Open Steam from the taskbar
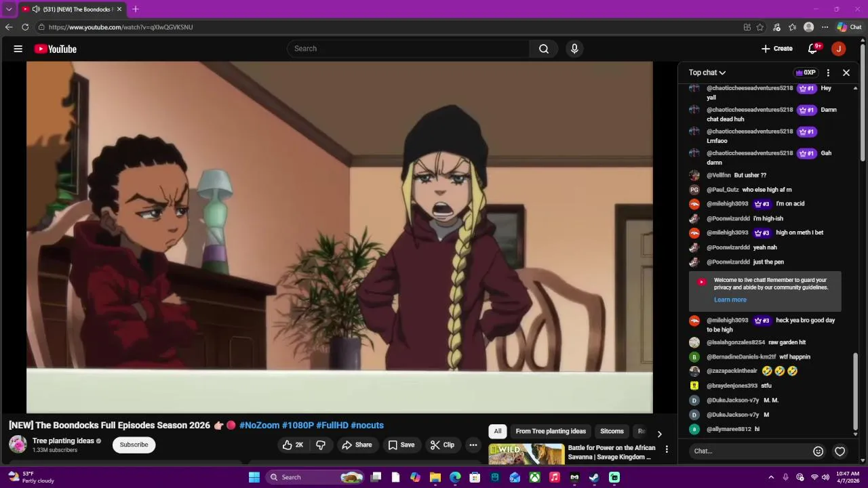Screen dimensions: 868x488 [x=594, y=478]
